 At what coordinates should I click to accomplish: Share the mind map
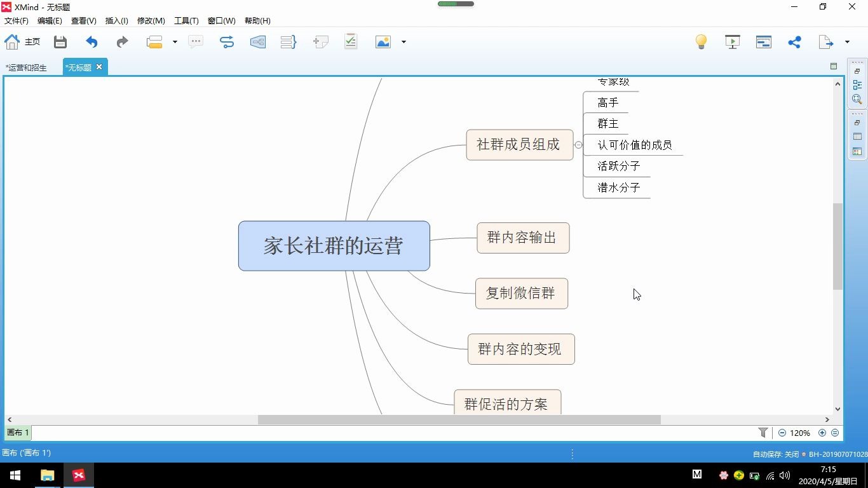[794, 42]
